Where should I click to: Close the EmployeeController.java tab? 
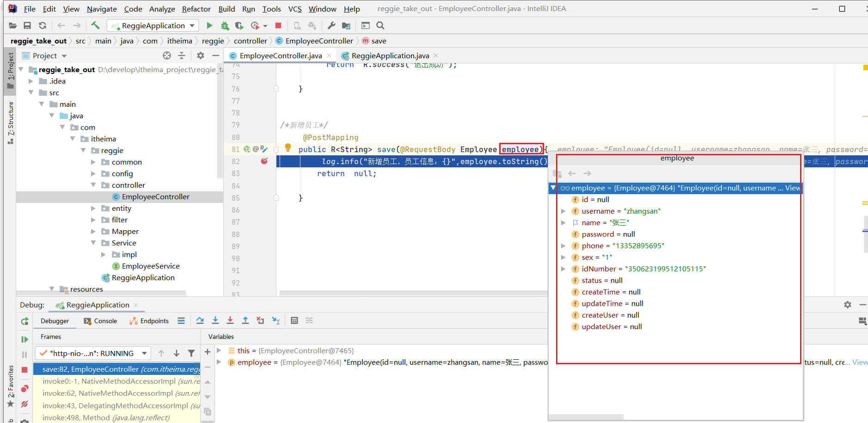[x=329, y=55]
